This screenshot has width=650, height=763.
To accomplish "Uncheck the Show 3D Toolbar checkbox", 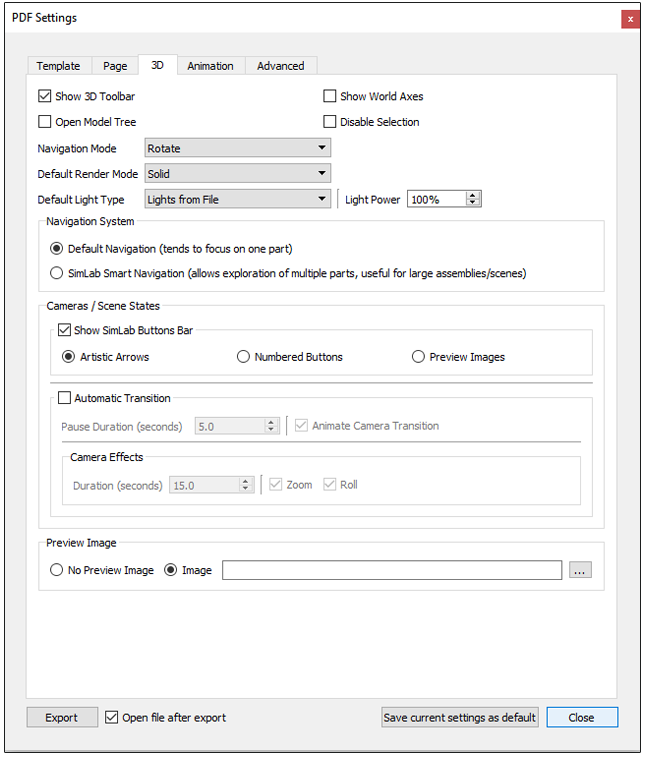I will [45, 97].
